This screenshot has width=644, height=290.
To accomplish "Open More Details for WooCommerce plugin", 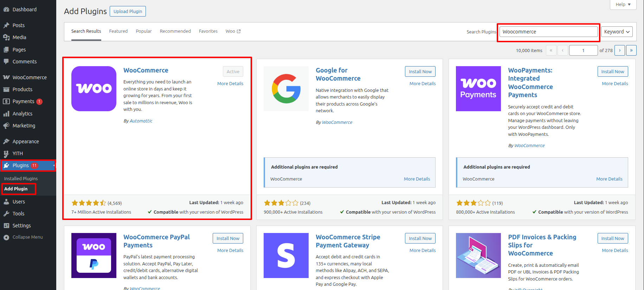I will coord(230,84).
